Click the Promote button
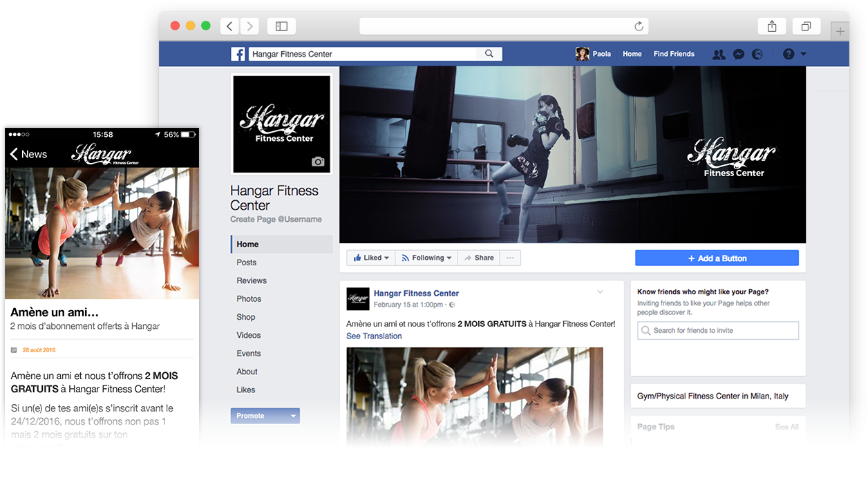868x498 pixels. tap(258, 416)
